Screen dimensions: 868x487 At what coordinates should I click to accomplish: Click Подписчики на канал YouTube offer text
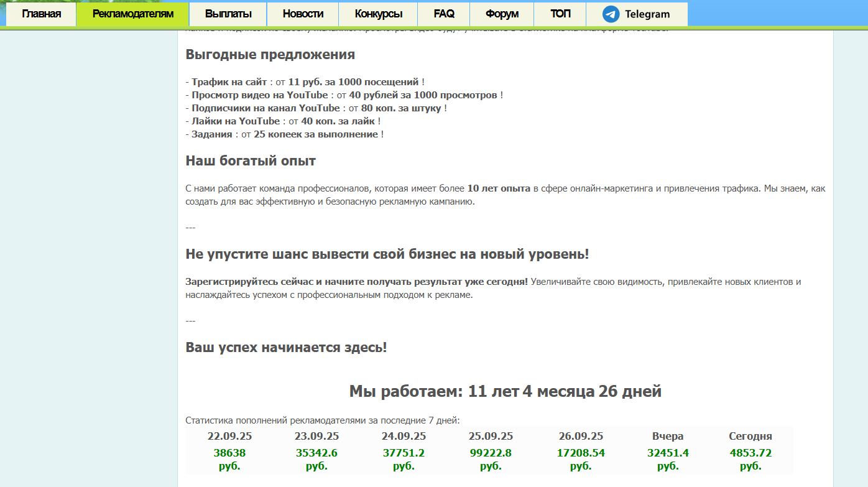[x=265, y=108]
